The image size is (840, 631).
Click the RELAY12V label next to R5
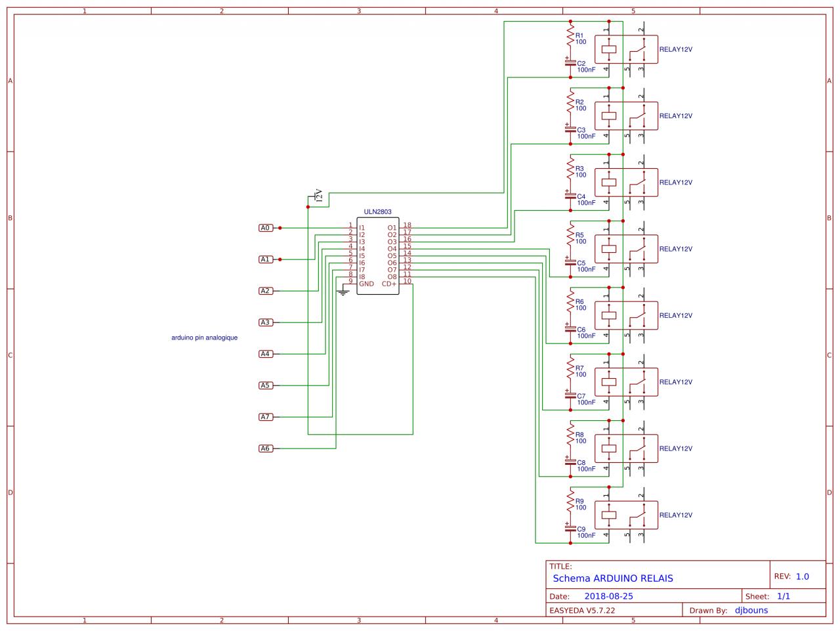click(x=676, y=249)
